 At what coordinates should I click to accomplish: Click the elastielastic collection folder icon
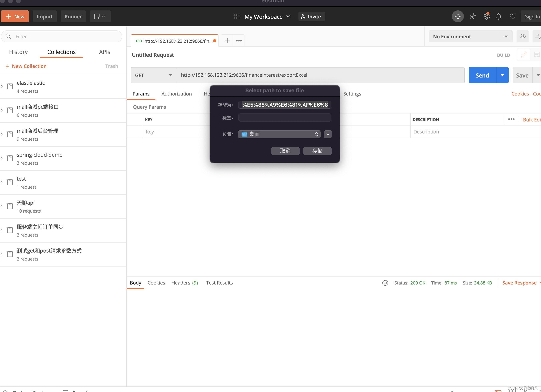pyautogui.click(x=10, y=86)
